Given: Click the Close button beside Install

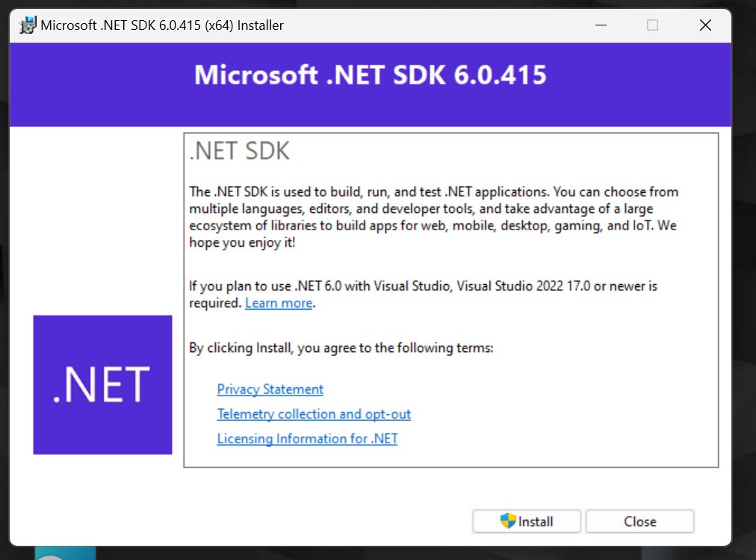Looking at the screenshot, I should pyautogui.click(x=639, y=521).
